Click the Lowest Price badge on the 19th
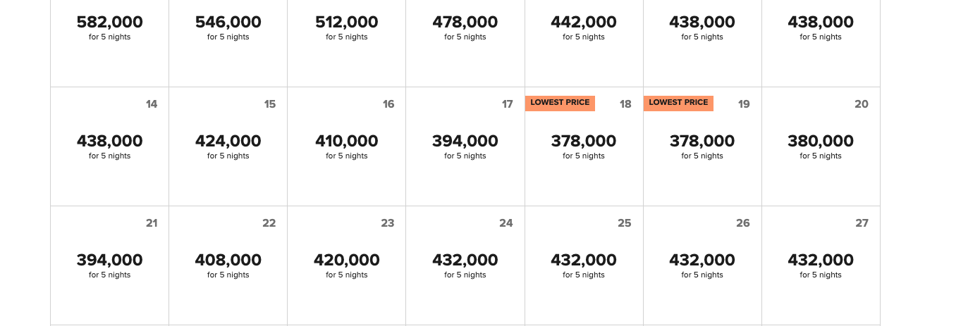Image resolution: width=980 pixels, height=326 pixels. point(678,103)
